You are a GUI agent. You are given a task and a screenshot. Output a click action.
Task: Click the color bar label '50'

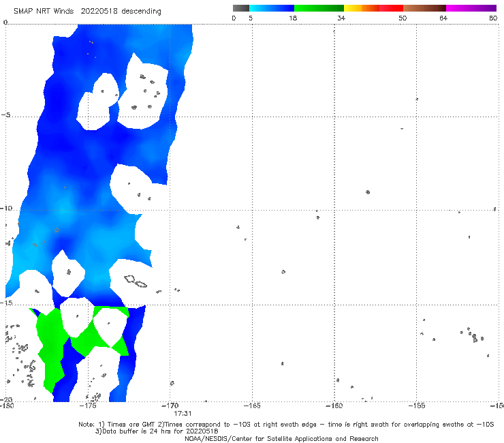[x=403, y=18]
